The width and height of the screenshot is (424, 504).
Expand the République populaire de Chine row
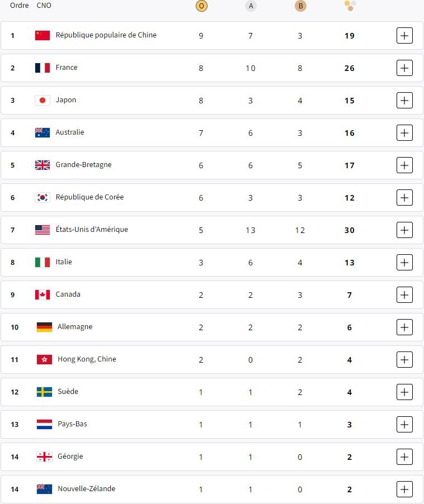(404, 36)
